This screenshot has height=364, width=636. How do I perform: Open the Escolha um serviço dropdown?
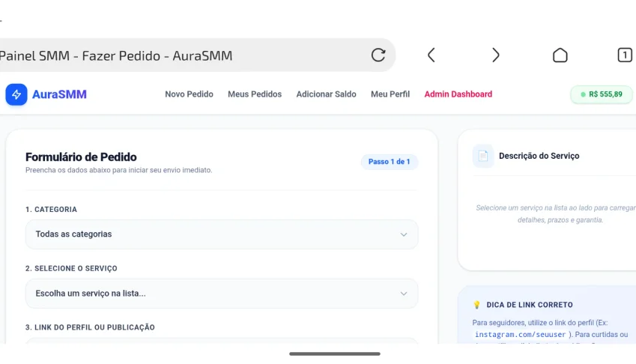coord(222,294)
